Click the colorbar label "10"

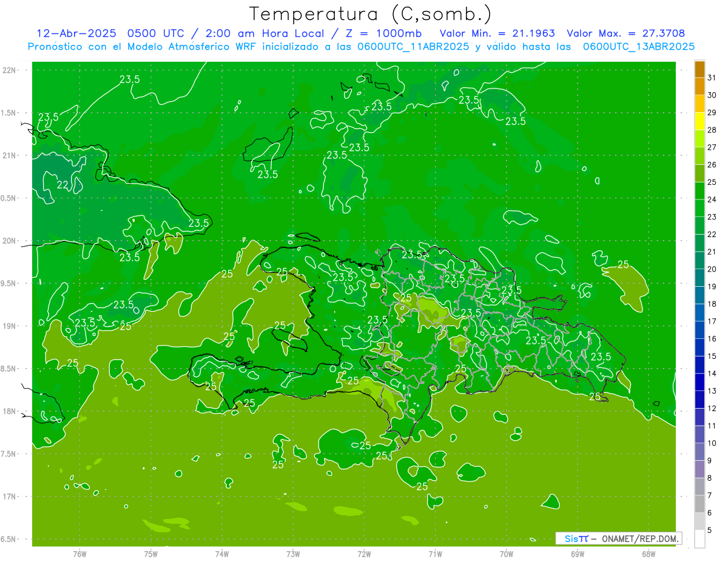click(x=712, y=443)
